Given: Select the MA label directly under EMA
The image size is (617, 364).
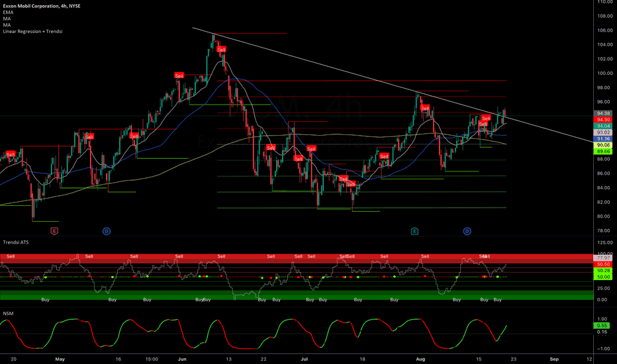Looking at the screenshot, I should (x=7, y=19).
